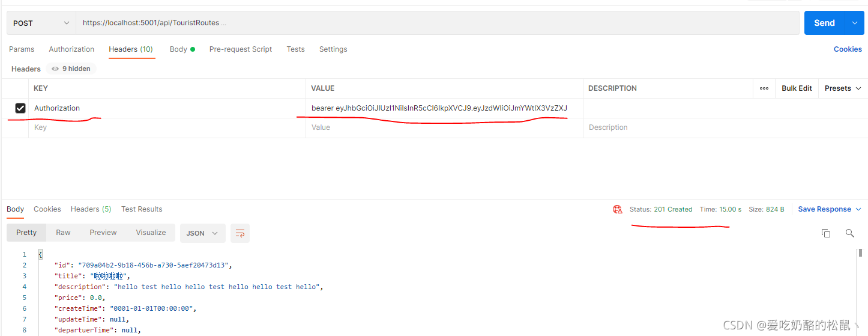Click the empty Key placeholder field
The height and width of the screenshot is (336, 868).
[167, 127]
